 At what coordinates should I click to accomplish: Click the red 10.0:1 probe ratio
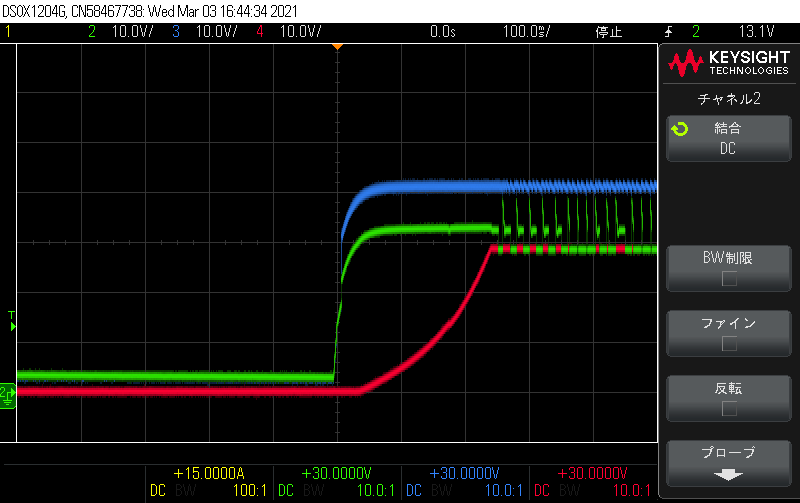pos(632,491)
